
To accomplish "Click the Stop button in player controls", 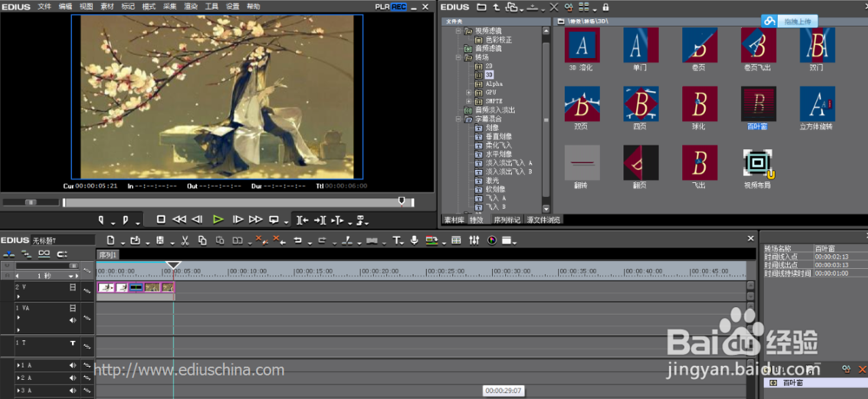I will tap(161, 219).
